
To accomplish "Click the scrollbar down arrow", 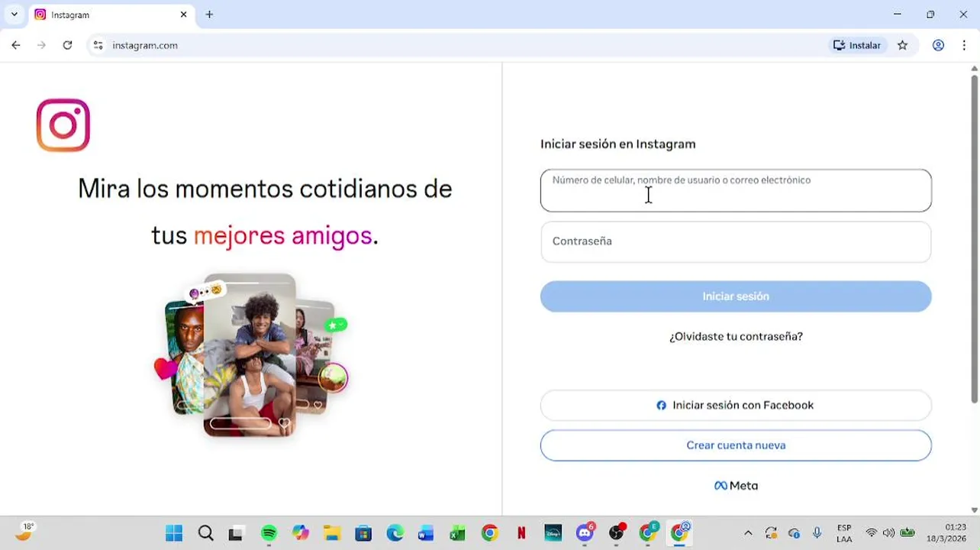I will [975, 510].
